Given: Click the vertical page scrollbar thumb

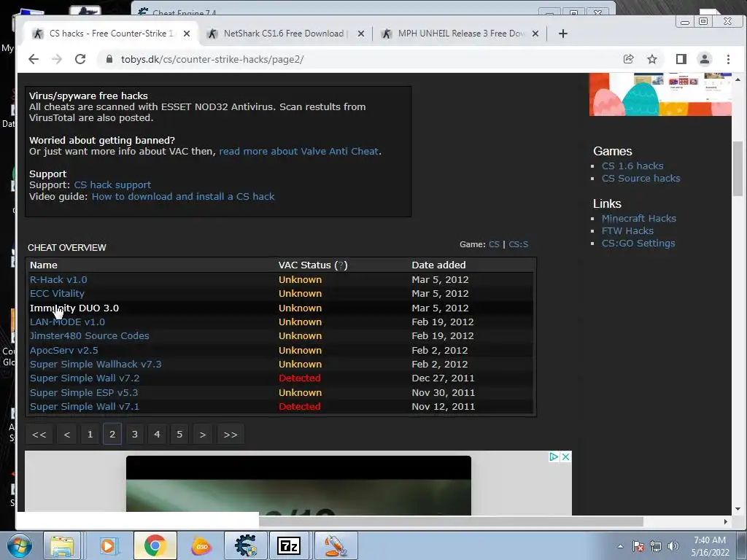Looking at the screenshot, I should [x=738, y=168].
